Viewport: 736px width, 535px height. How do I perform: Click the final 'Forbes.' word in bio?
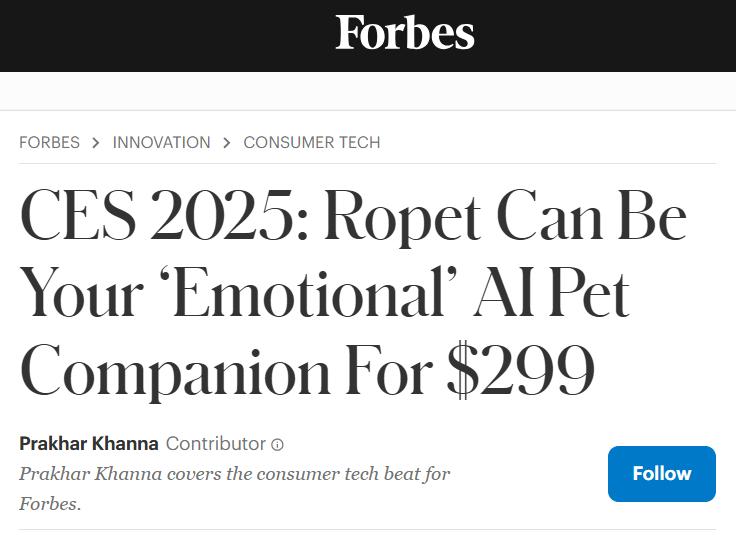click(50, 504)
